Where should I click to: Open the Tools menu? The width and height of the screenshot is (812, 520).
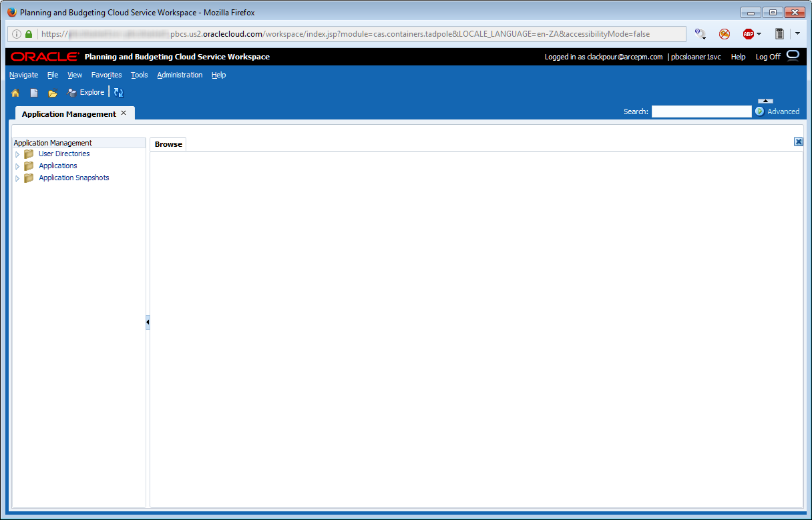[140, 75]
